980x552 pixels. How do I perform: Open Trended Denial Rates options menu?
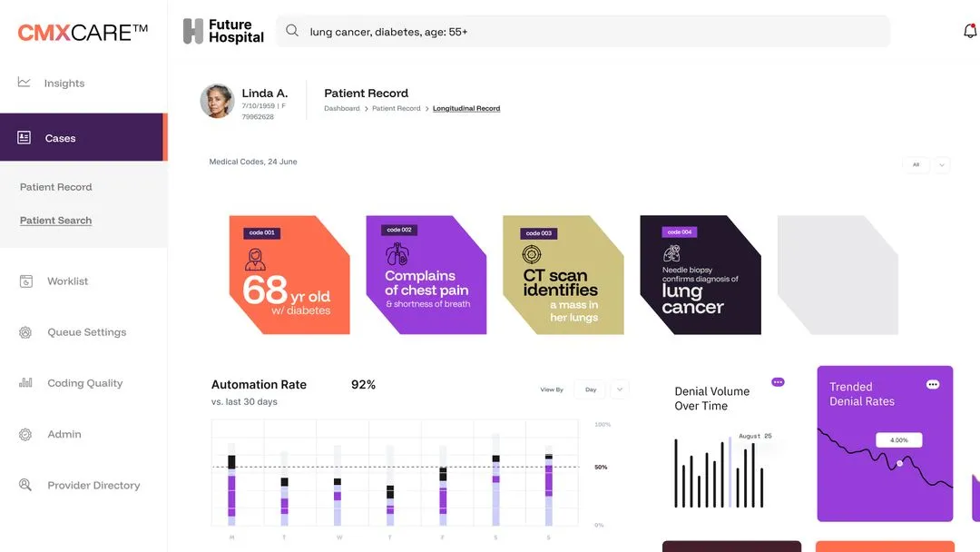point(932,385)
